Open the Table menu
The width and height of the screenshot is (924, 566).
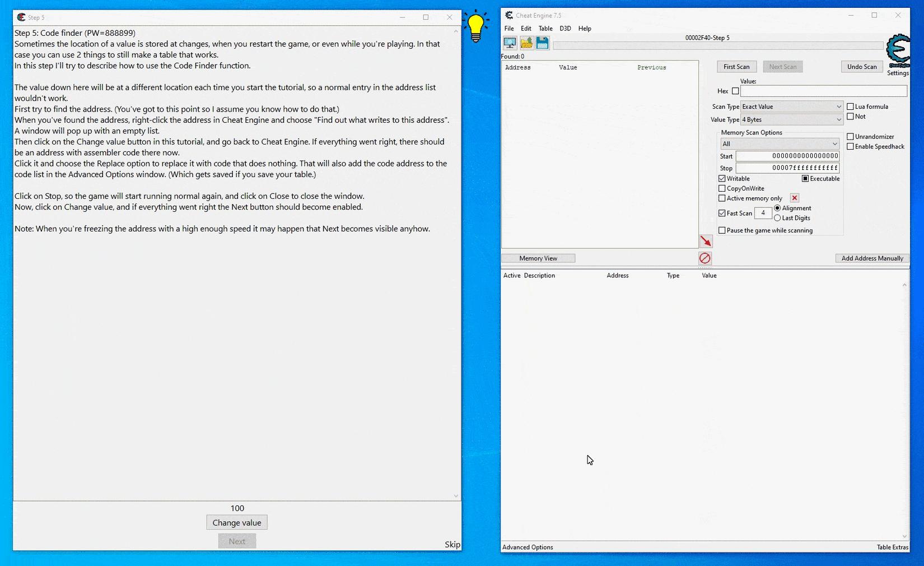(545, 29)
